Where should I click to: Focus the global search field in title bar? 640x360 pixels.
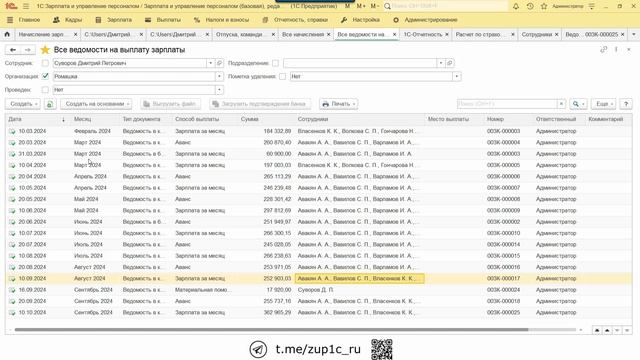tap(449, 6)
